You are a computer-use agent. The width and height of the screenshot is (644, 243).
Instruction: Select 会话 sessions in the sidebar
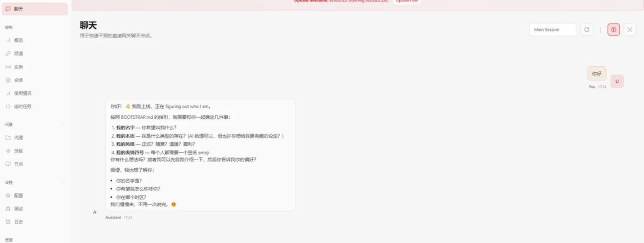click(35, 80)
